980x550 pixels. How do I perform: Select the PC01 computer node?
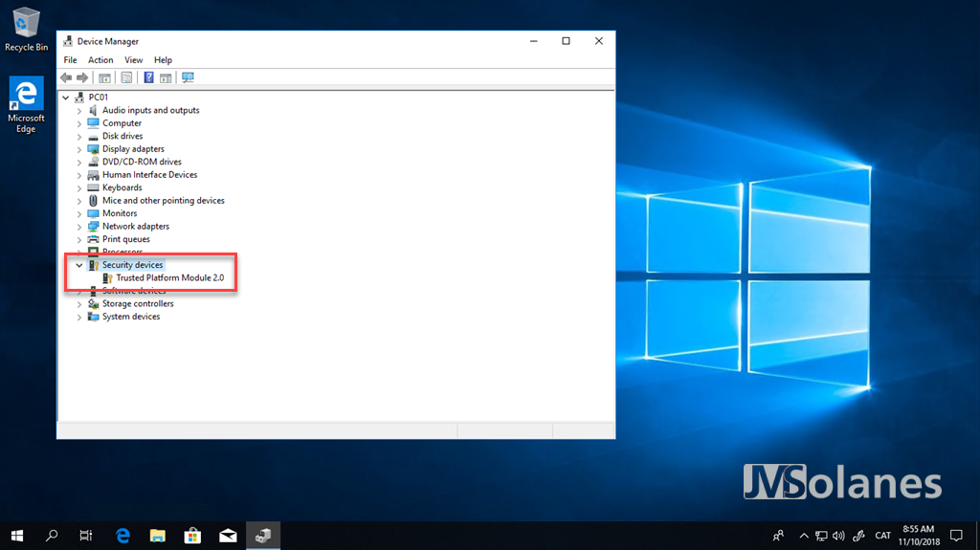(99, 97)
